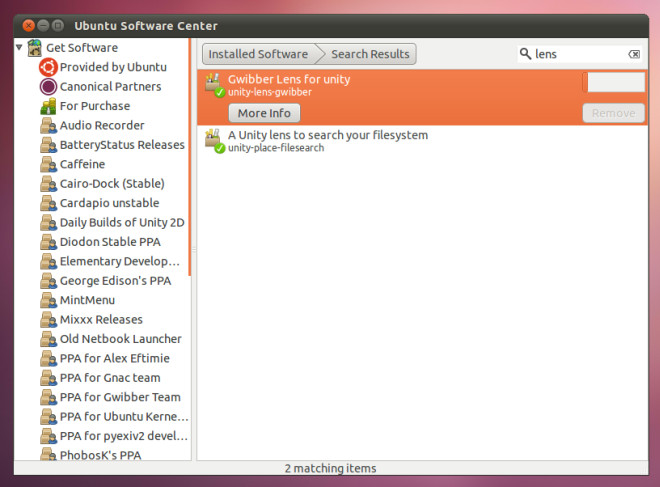Select 'Mixxx Releases' source label

coord(101,319)
